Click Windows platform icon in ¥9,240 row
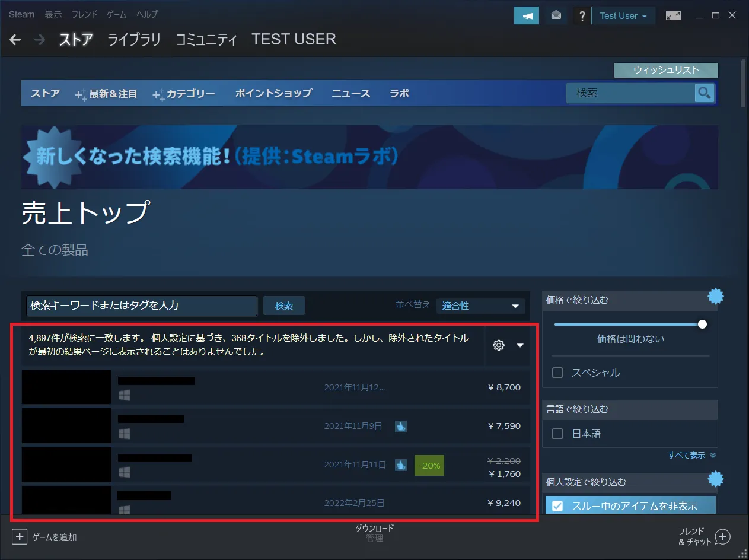Viewport: 749px width, 560px height. coord(124,510)
